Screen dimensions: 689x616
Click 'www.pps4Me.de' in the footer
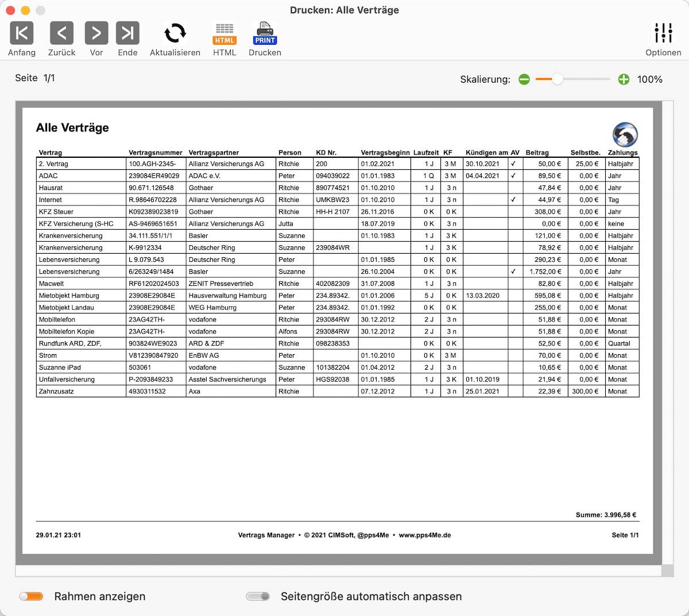[425, 535]
